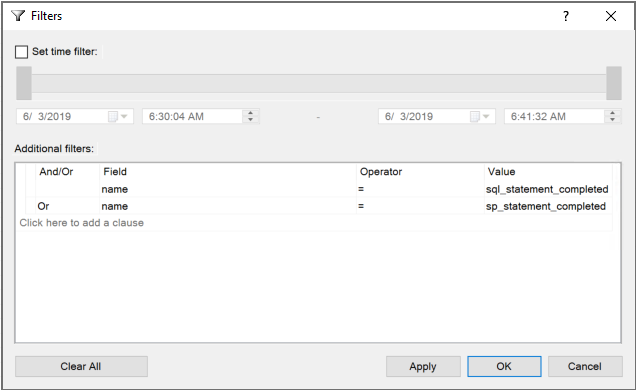Screen dimensions: 636x390
Task: Select the Or cell in second clause
Action: pyautogui.click(x=67, y=206)
